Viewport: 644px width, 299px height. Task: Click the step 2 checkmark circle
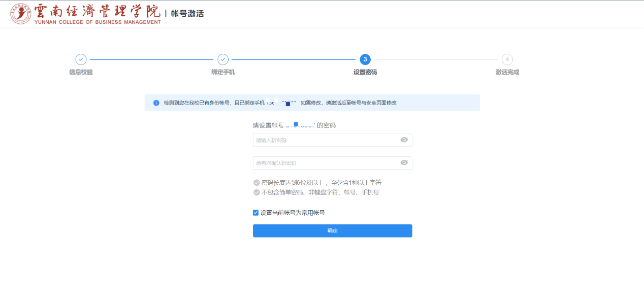[x=223, y=59]
